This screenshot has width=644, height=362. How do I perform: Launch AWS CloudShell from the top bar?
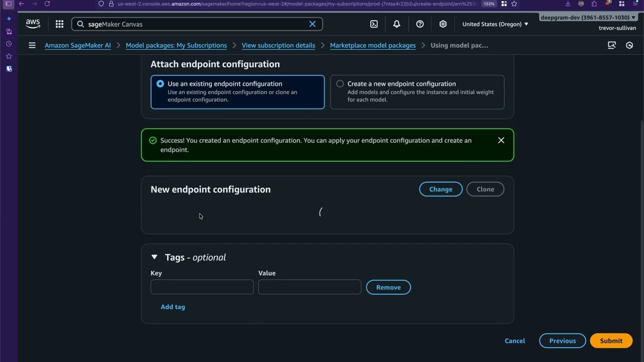(x=374, y=24)
